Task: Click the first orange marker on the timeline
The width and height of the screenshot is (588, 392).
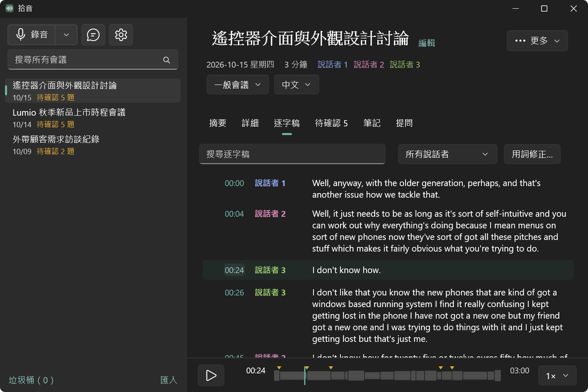Action: click(x=279, y=368)
